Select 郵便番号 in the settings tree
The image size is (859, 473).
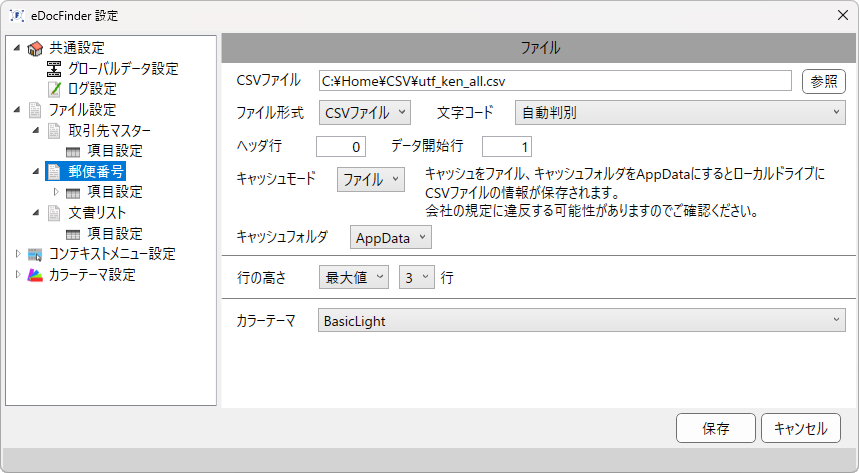96,172
